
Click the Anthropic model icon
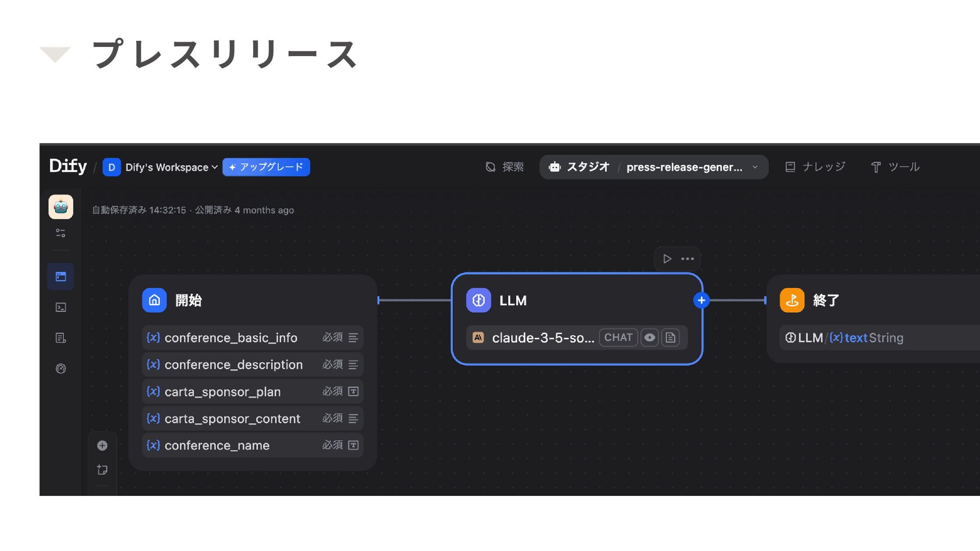(478, 337)
